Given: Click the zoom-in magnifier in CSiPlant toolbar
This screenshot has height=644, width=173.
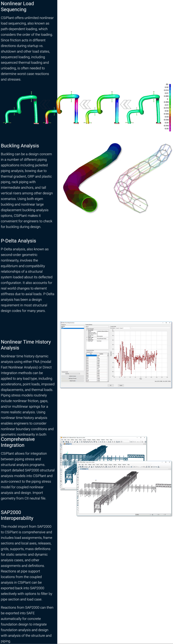Looking at the screenshot, I should pyautogui.click(x=96, y=467).
